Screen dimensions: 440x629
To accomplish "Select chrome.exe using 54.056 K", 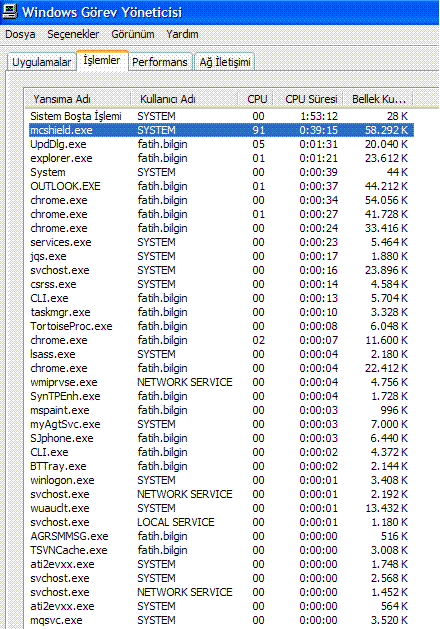I will (x=221, y=200).
